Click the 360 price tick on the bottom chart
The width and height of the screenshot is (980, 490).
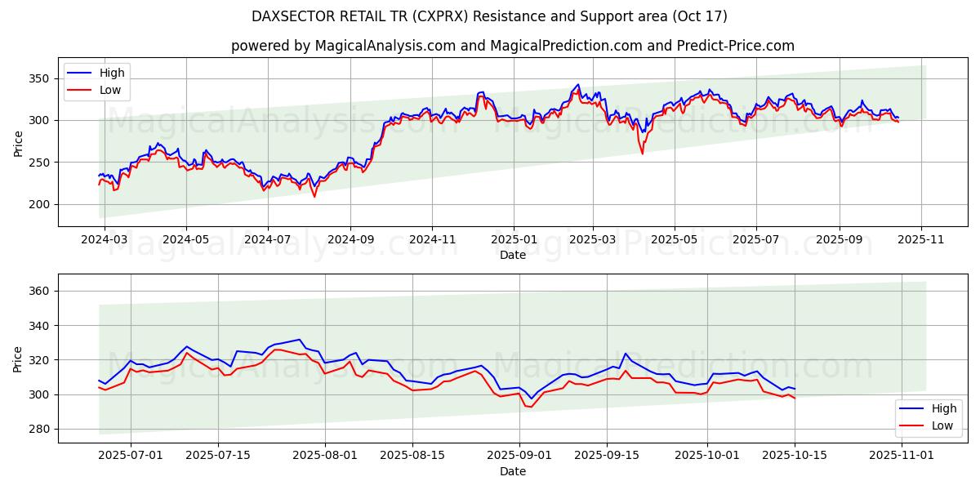tap(39, 292)
